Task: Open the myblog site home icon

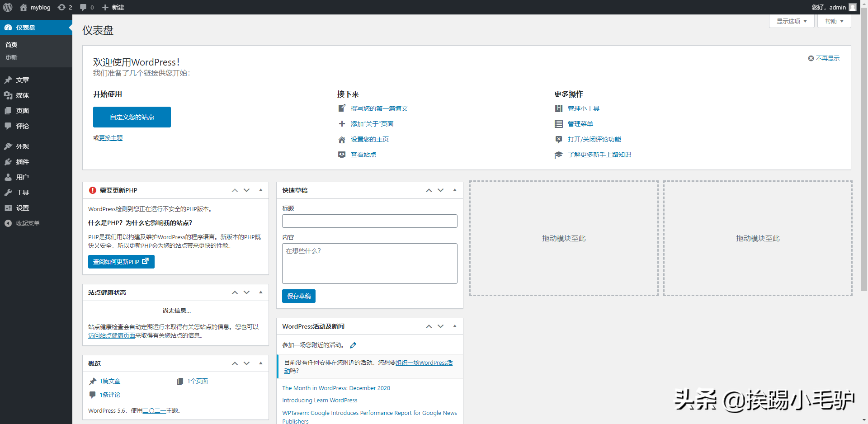Action: pyautogui.click(x=24, y=7)
